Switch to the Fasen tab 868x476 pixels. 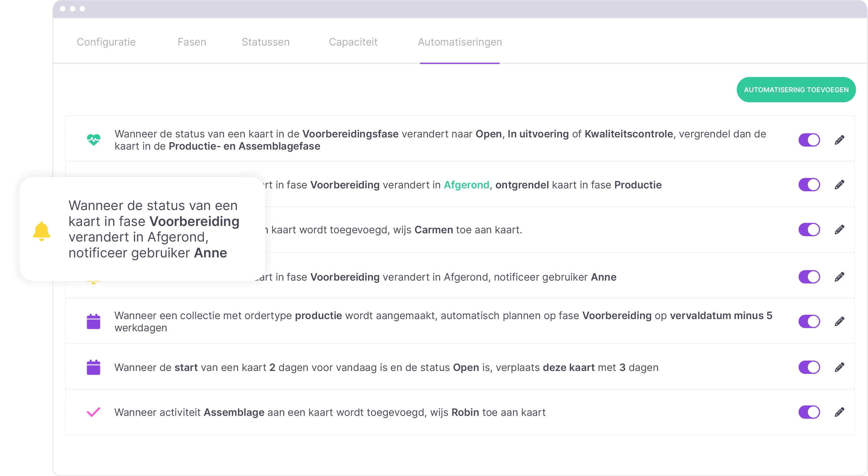[192, 42]
